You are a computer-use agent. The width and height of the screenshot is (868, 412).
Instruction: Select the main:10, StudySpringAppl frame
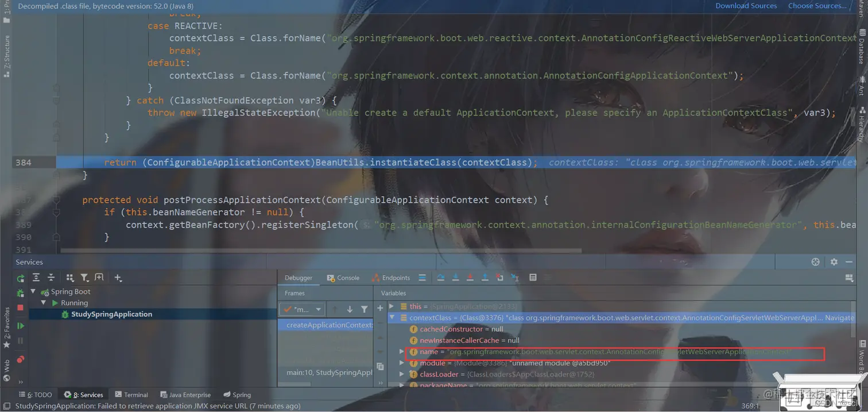(326, 372)
